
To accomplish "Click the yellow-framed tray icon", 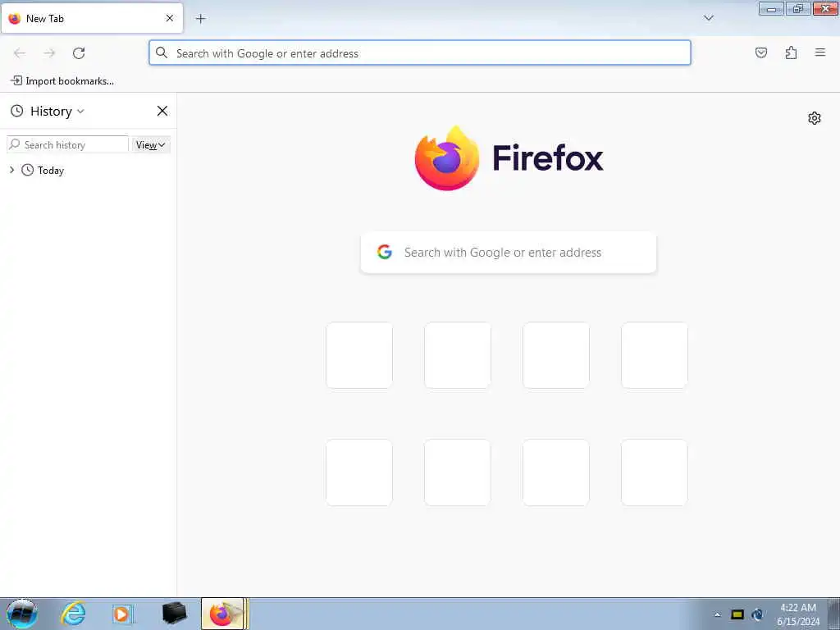I will pyautogui.click(x=737, y=614).
